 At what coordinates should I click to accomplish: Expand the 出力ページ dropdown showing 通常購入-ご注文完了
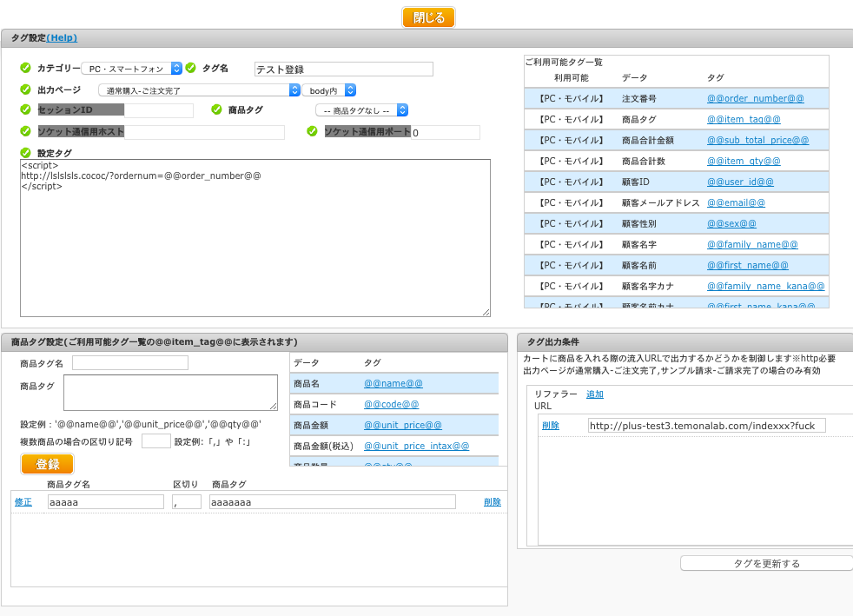click(x=198, y=90)
